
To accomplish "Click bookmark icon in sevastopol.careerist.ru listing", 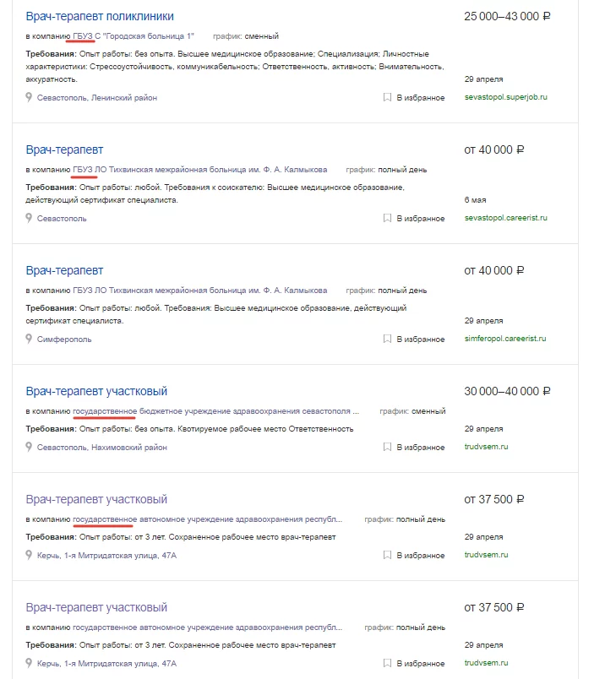I will (387, 219).
